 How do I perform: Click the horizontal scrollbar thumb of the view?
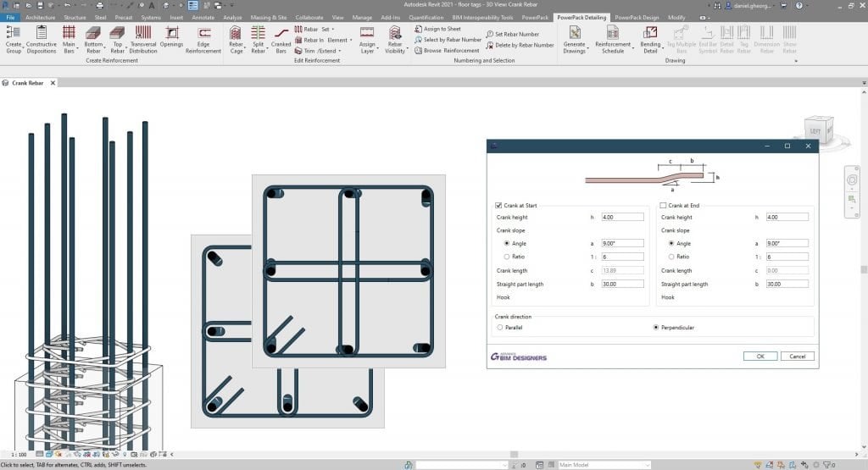(x=515, y=455)
